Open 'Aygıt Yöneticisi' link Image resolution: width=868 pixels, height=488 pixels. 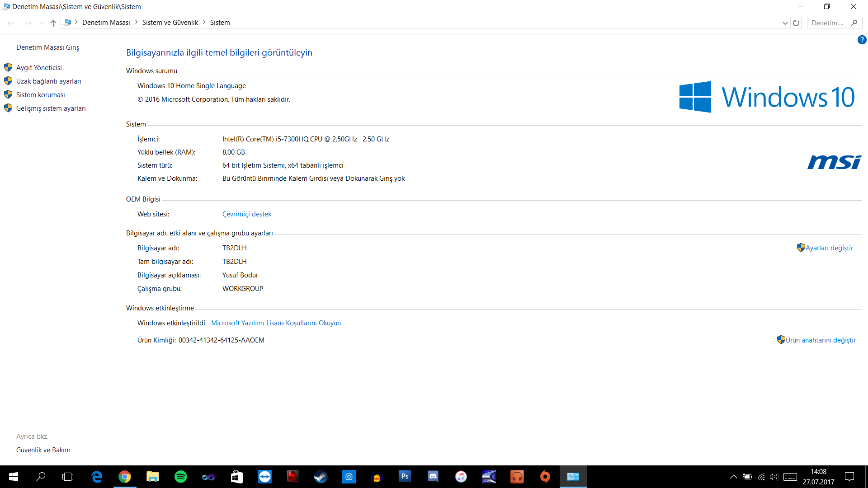39,68
